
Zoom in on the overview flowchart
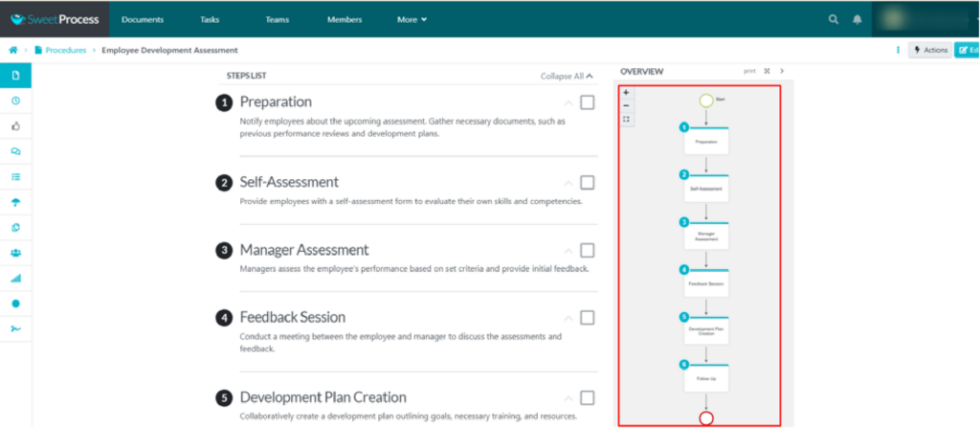tap(626, 93)
